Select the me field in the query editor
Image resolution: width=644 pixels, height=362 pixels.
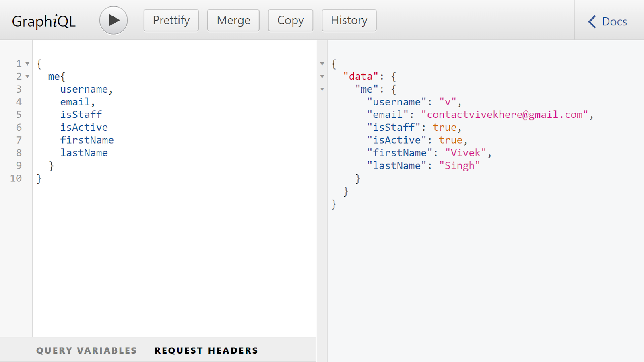click(53, 76)
